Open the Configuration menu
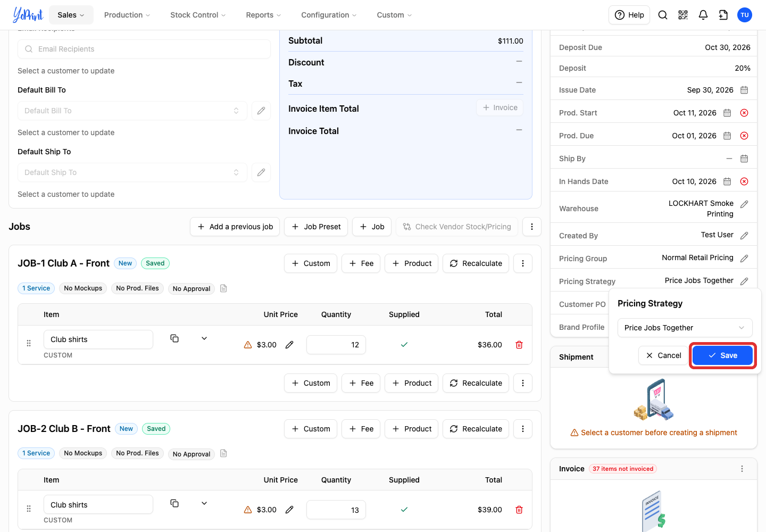The height and width of the screenshot is (532, 766). [x=329, y=15]
